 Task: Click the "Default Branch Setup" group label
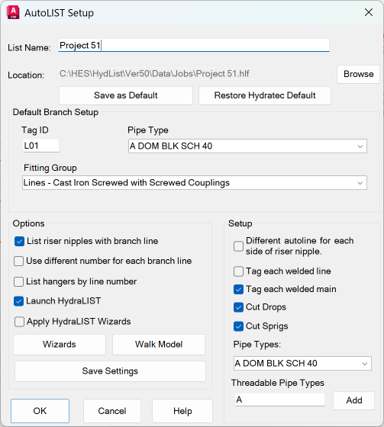coord(55,112)
